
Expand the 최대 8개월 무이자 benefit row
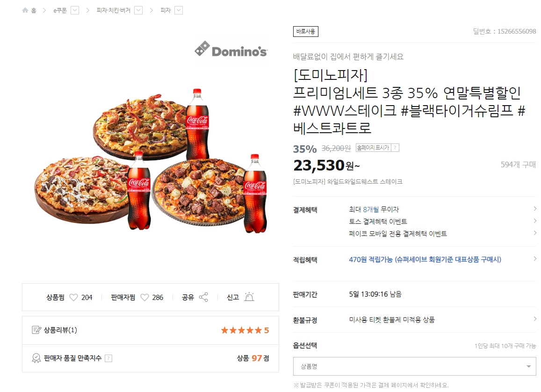tap(414, 209)
